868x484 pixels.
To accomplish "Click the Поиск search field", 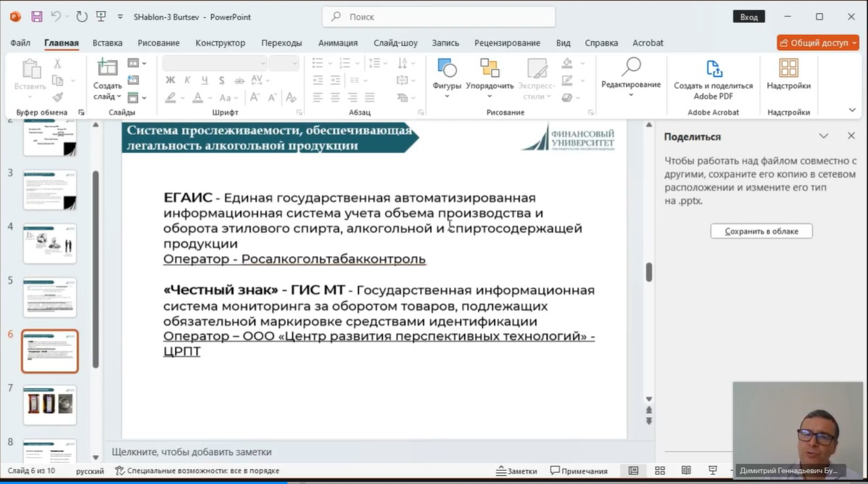I will (x=439, y=17).
